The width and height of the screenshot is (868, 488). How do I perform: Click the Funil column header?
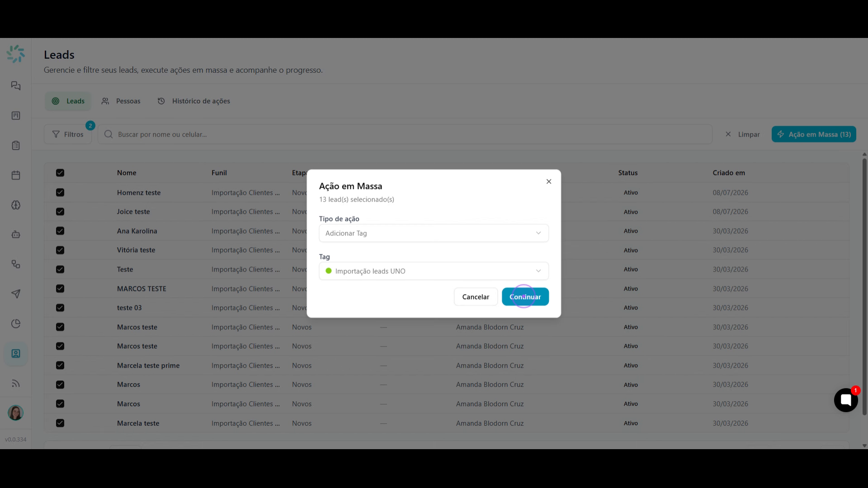coord(219,173)
